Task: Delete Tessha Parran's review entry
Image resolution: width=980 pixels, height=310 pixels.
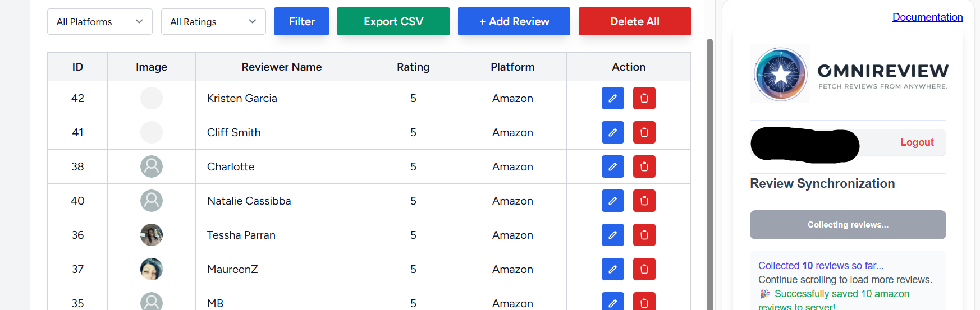Action: 644,235
